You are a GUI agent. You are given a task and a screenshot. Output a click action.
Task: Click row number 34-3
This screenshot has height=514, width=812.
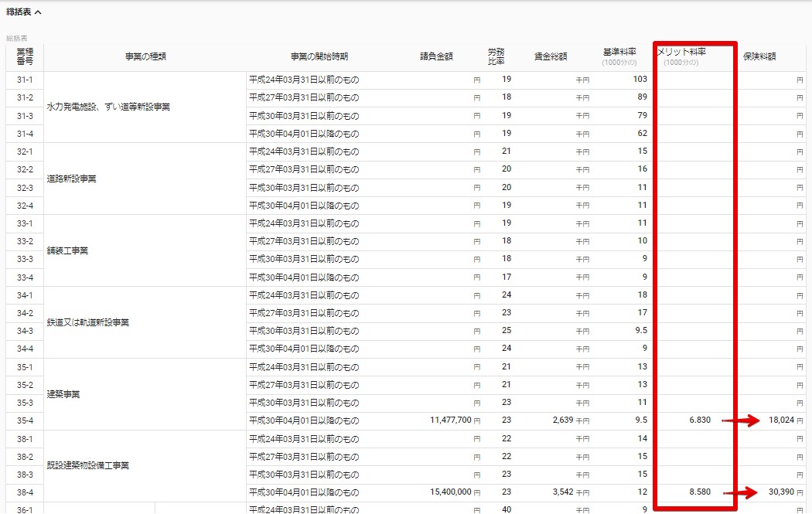click(25, 331)
